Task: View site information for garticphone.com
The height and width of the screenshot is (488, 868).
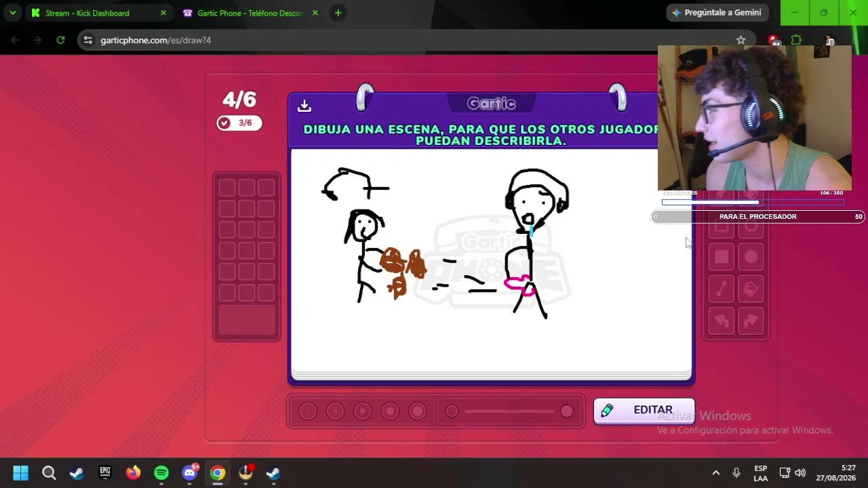Action: tap(87, 40)
